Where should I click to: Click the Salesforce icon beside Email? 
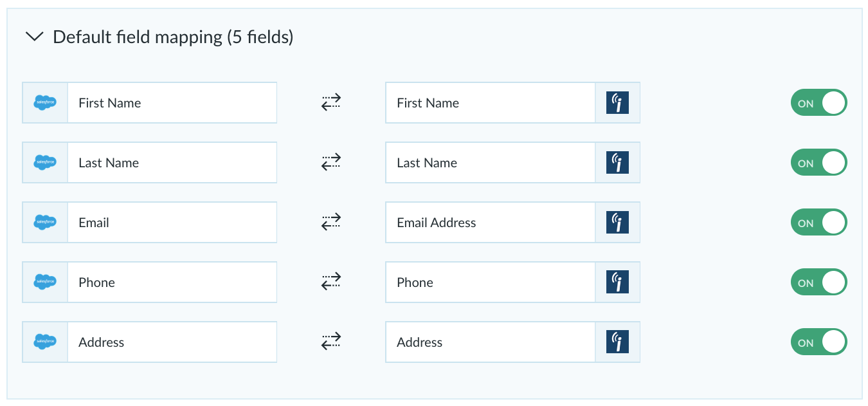[x=45, y=223]
